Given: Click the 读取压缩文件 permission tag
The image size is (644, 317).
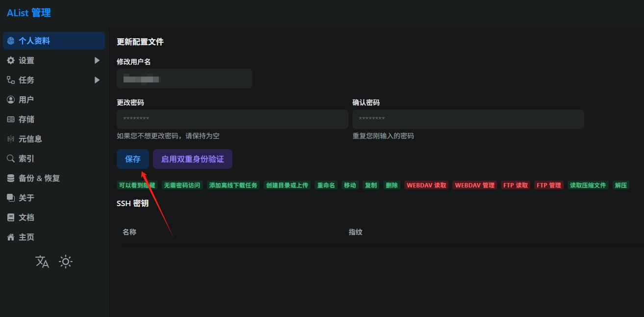Looking at the screenshot, I should 588,185.
